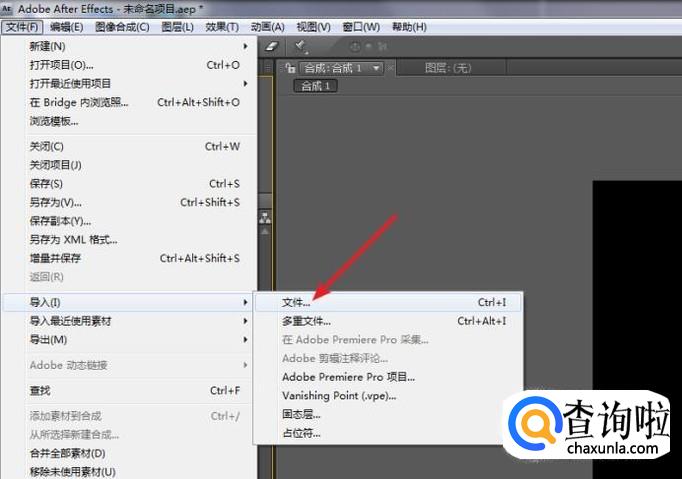Open the 视图(V) menu
Screen dimensions: 682x479
point(314,27)
